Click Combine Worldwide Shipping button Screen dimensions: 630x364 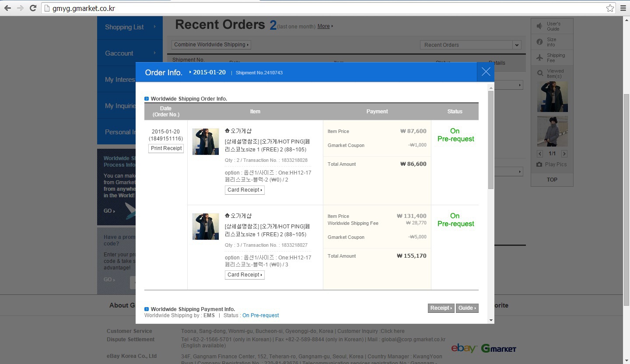pyautogui.click(x=211, y=45)
